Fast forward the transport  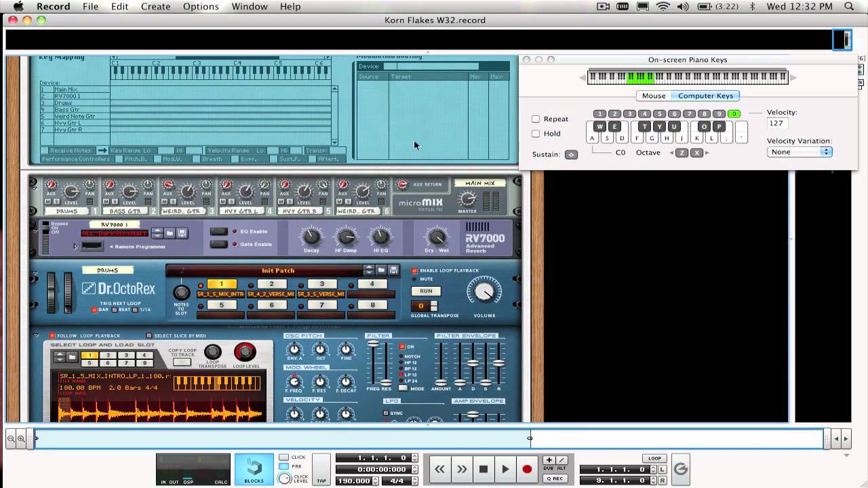(x=462, y=469)
